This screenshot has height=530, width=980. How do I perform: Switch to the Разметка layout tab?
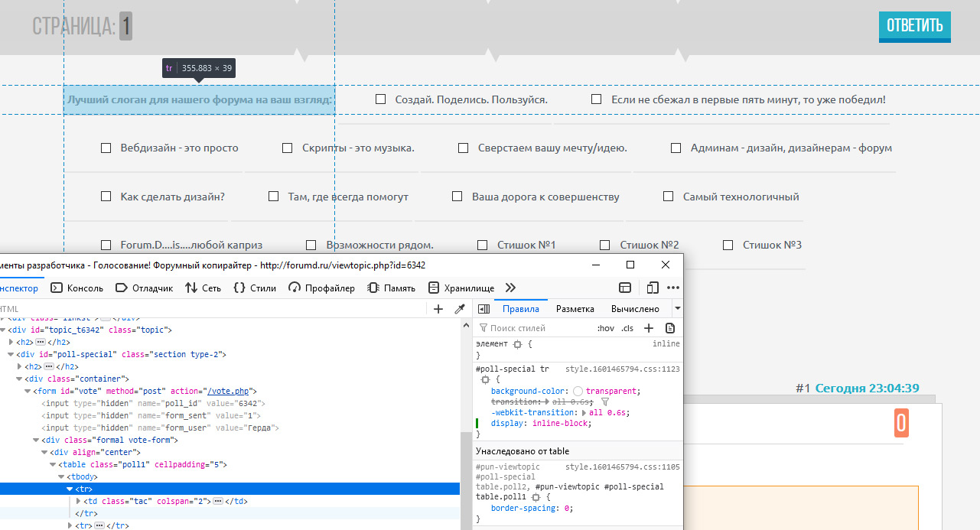pos(575,309)
